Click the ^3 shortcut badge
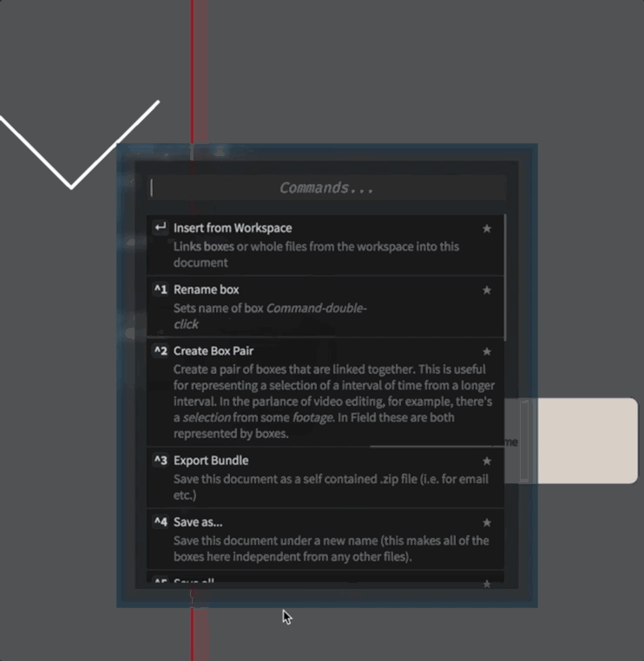 (x=161, y=461)
